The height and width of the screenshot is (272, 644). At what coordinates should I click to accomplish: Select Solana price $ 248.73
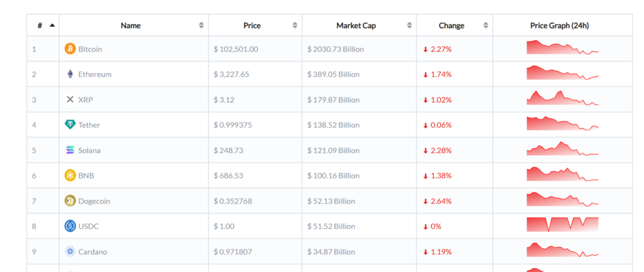coord(228,151)
